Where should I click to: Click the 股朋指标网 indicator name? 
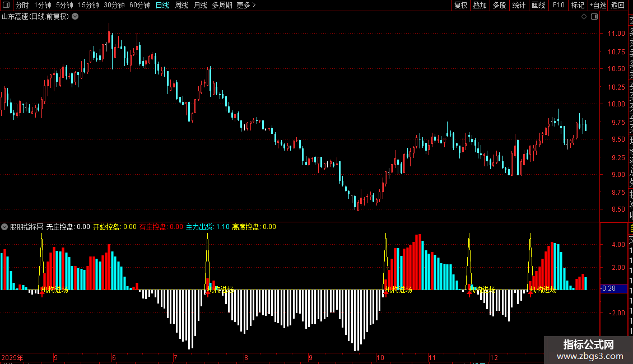(x=27, y=227)
